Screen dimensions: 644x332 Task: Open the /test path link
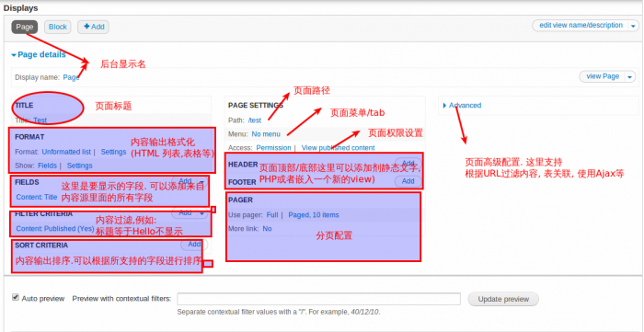tap(255, 120)
